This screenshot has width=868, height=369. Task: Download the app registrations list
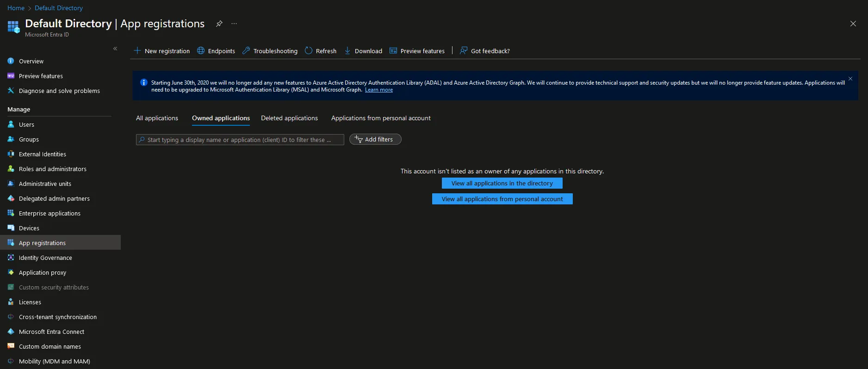click(363, 51)
